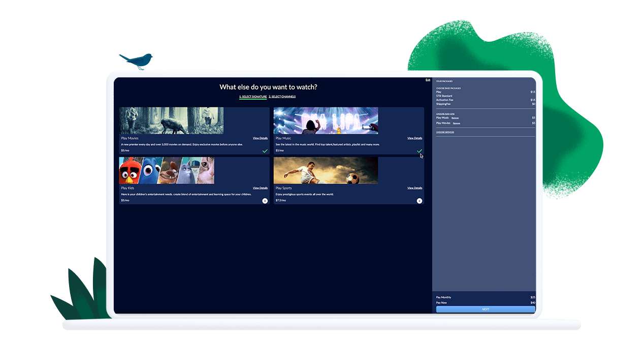
Task: Exit the package selection screen
Action: (428, 80)
